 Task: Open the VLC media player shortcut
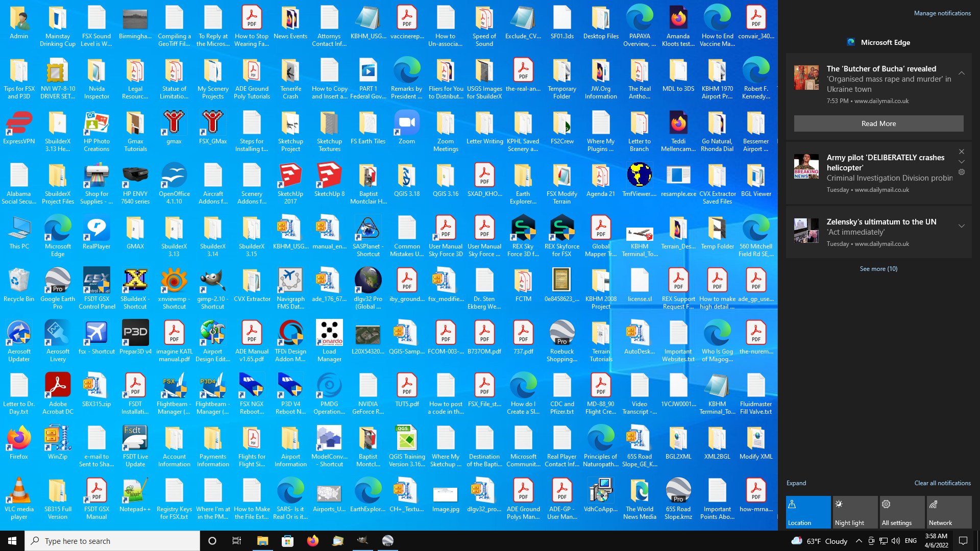coord(19,498)
